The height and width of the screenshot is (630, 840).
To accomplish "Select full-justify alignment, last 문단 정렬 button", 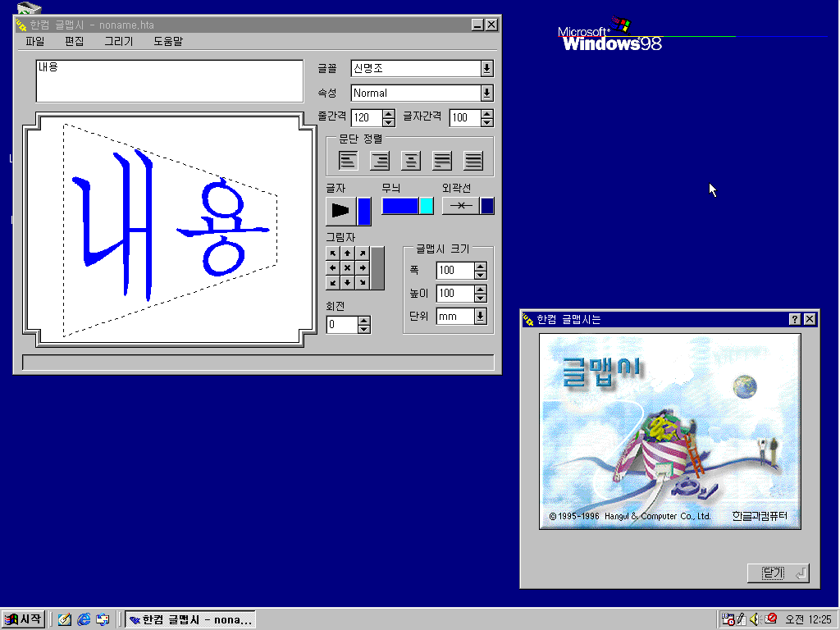I will click(x=473, y=160).
